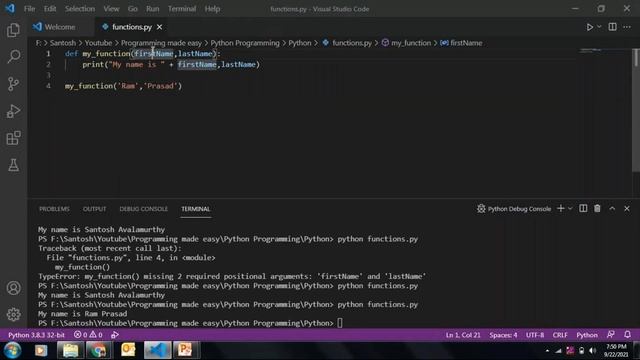
Task: Select Python language mode in status bar
Action: pyautogui.click(x=587, y=335)
